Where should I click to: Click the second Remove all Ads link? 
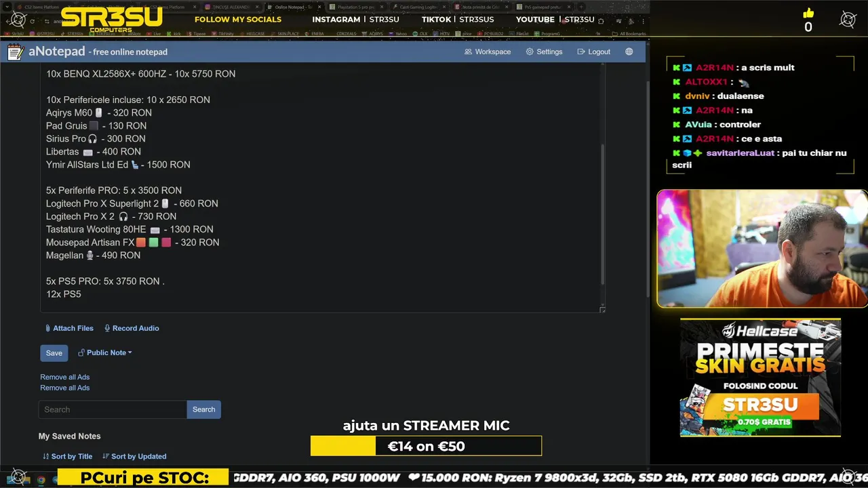(x=64, y=388)
